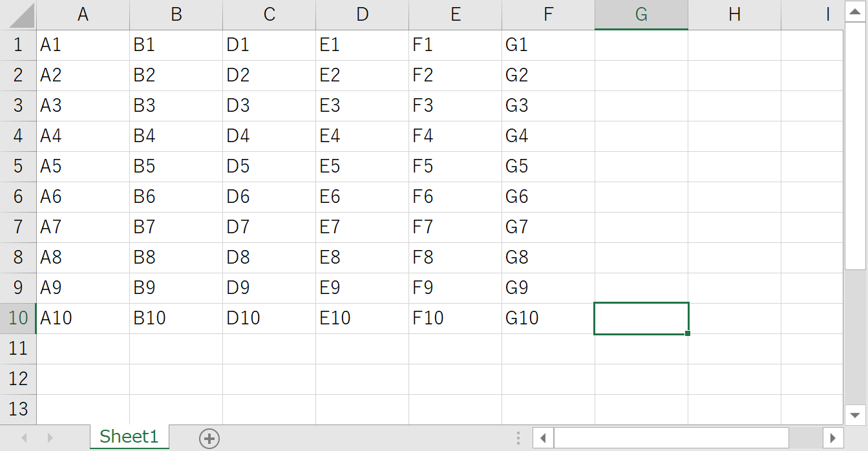Select column G header
Image resolution: width=868 pixels, height=451 pixels.
coord(641,15)
